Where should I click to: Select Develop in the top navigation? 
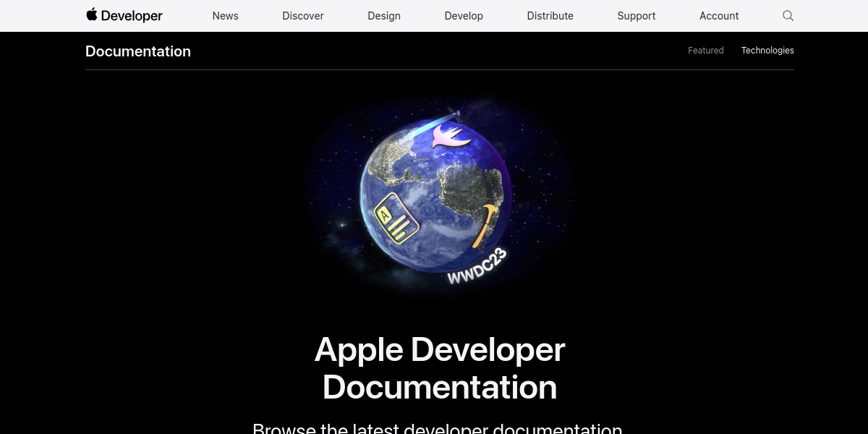[464, 16]
